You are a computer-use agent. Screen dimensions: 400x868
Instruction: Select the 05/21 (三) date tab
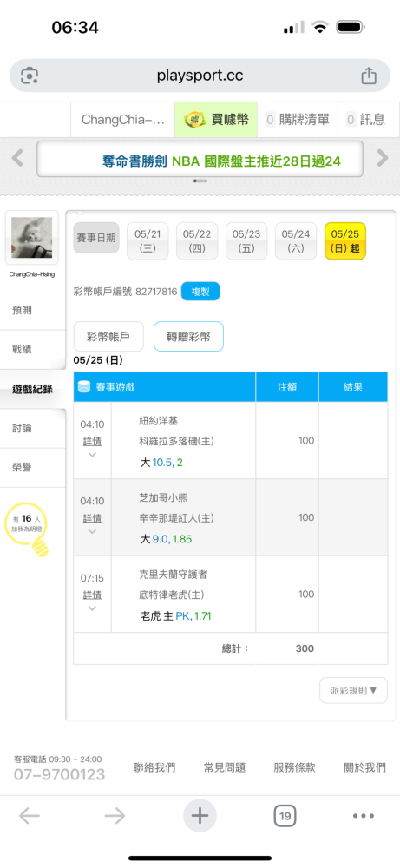148,241
